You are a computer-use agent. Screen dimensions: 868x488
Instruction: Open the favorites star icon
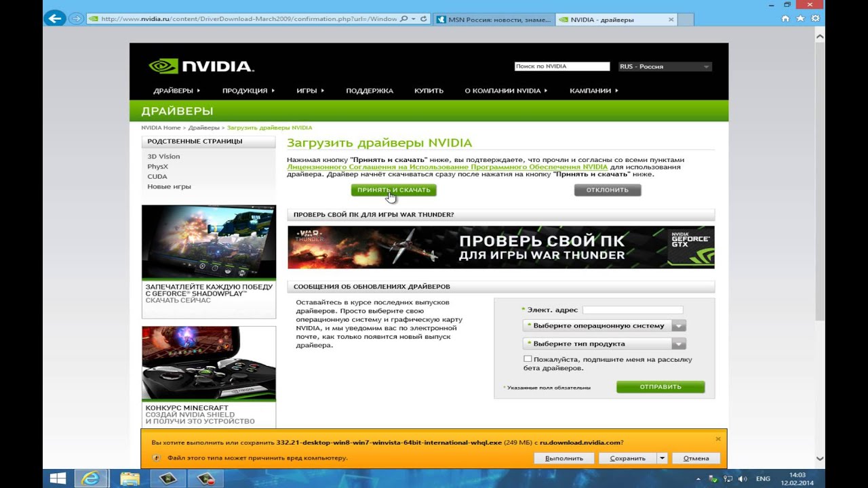click(801, 19)
